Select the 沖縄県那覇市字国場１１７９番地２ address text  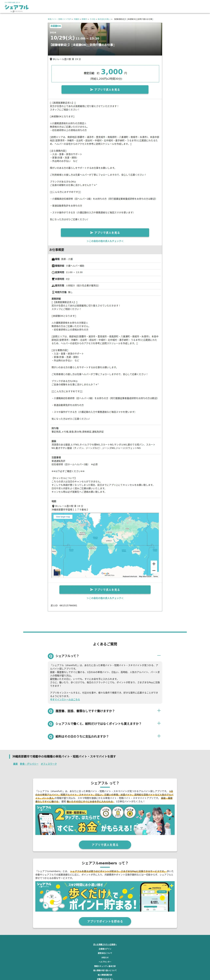(70, 509)
